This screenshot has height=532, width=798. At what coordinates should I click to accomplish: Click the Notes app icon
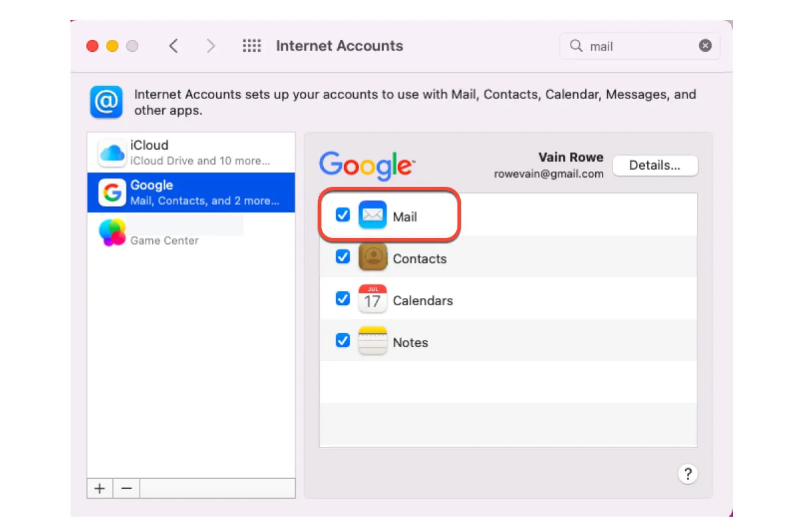tap(372, 340)
